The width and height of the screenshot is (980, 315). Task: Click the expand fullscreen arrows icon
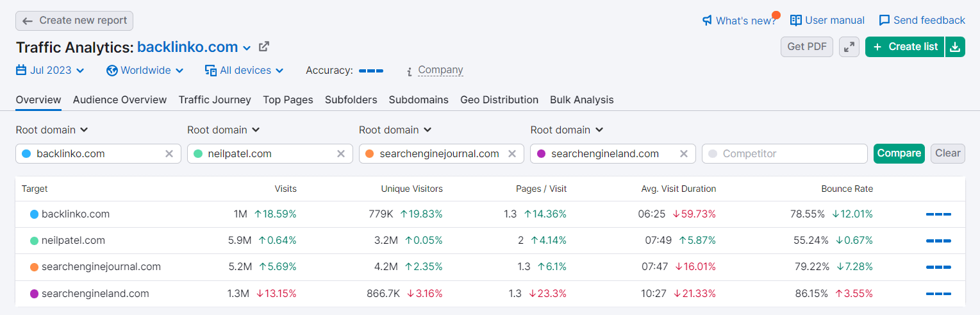[849, 47]
